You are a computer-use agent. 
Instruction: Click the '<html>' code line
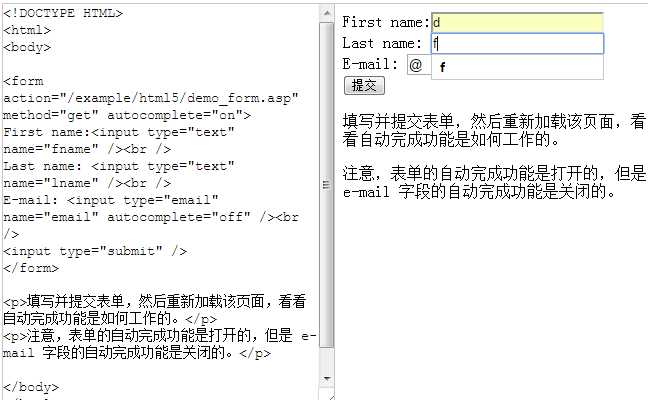27,30
